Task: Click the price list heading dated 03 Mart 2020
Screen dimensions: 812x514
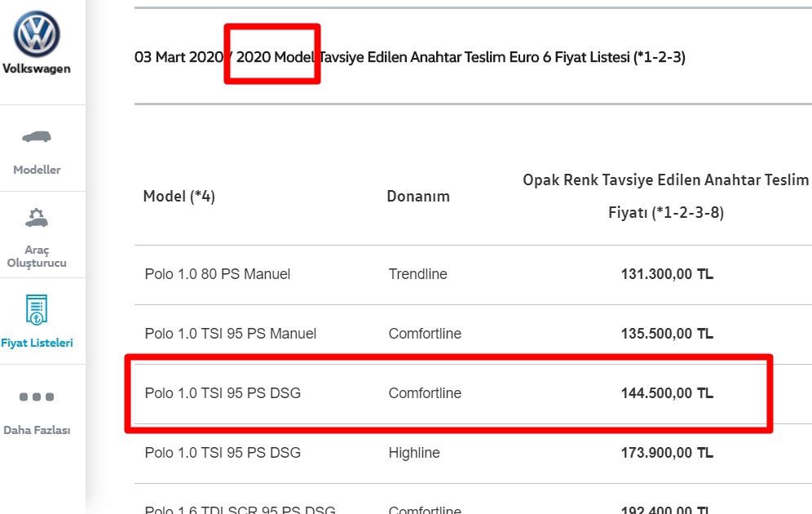Action: pos(409,57)
